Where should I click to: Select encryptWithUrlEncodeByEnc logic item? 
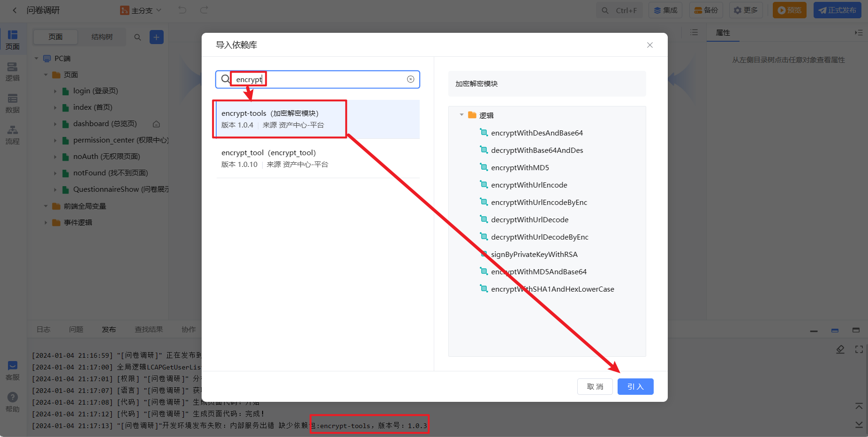[539, 203]
